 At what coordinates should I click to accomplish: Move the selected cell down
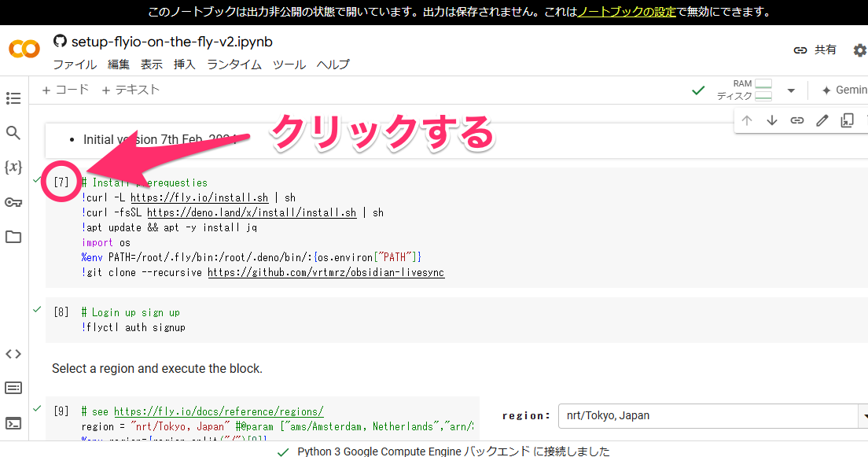(772, 120)
